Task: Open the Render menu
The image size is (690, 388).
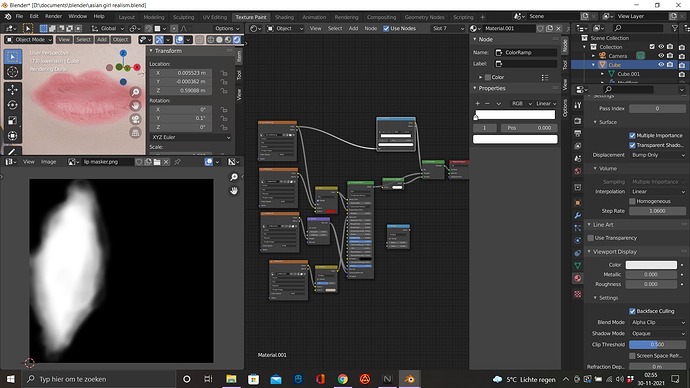Action: (x=53, y=16)
